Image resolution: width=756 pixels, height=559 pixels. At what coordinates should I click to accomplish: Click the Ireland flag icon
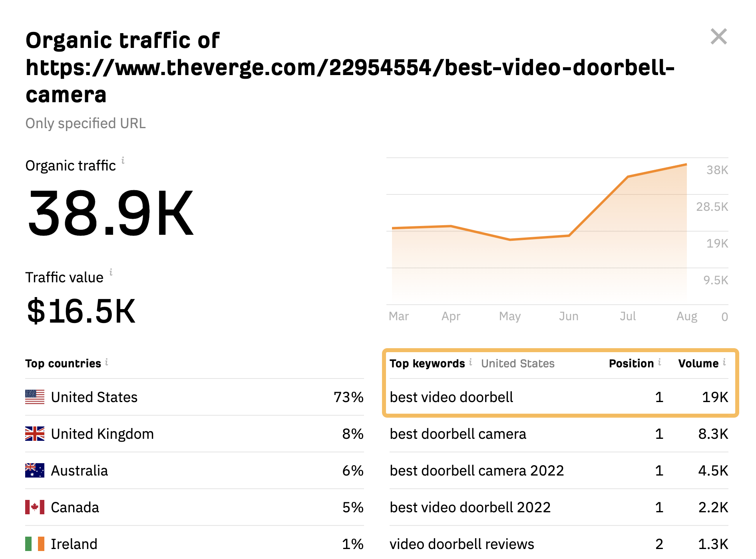click(34, 543)
